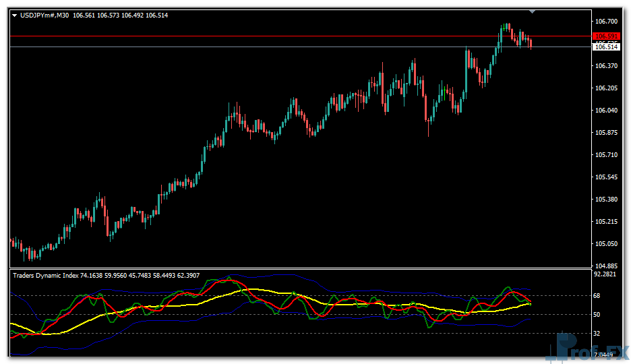Viewport: 631px width, 364px height.
Task: Click the 106.370 price scale label
Action: click(606, 66)
